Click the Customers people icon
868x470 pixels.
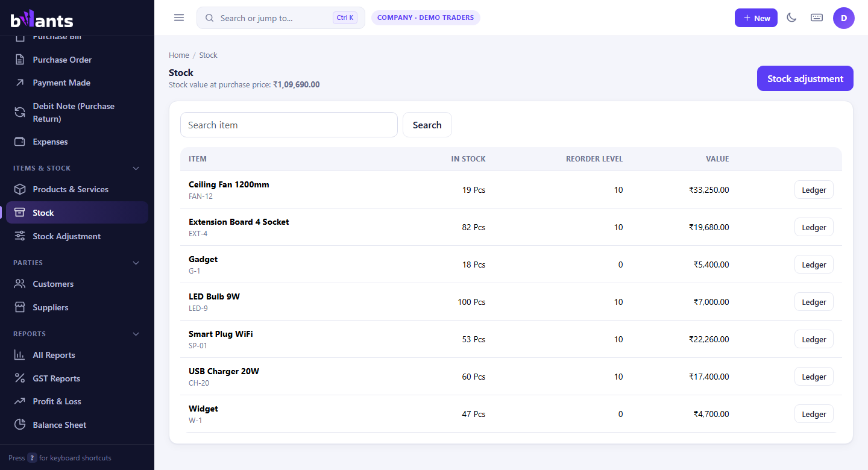point(20,284)
